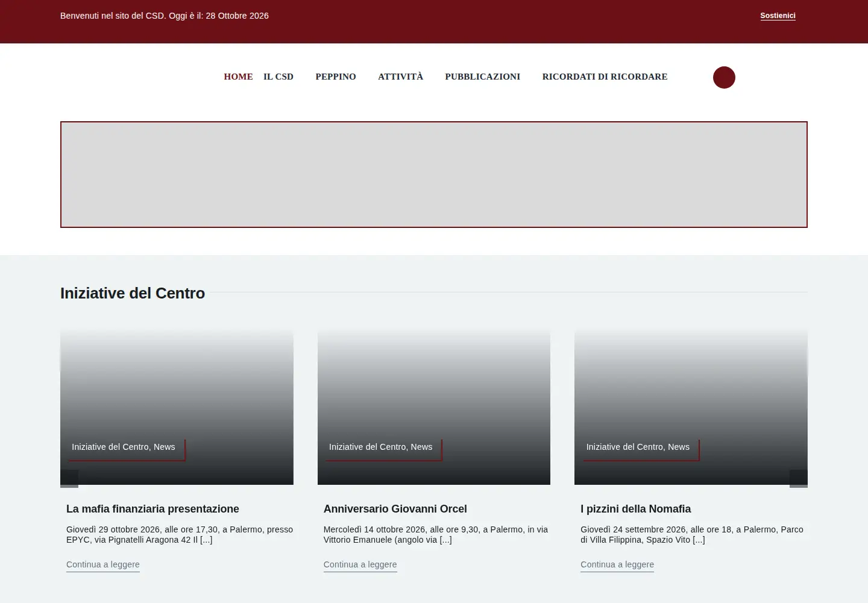Image resolution: width=868 pixels, height=603 pixels.
Task: Click the excerpt starting Giovedì 29 ottobre 2026
Action: [x=180, y=534]
